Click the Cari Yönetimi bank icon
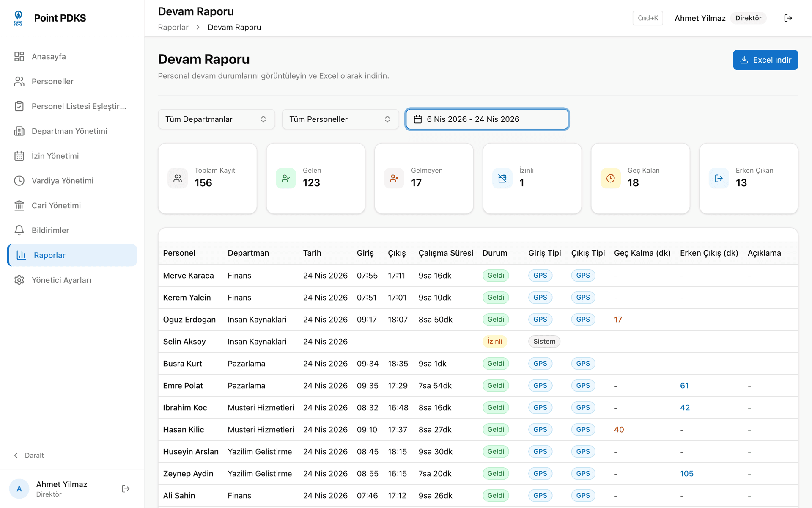Screen dimensions: 812x508 click(x=19, y=205)
